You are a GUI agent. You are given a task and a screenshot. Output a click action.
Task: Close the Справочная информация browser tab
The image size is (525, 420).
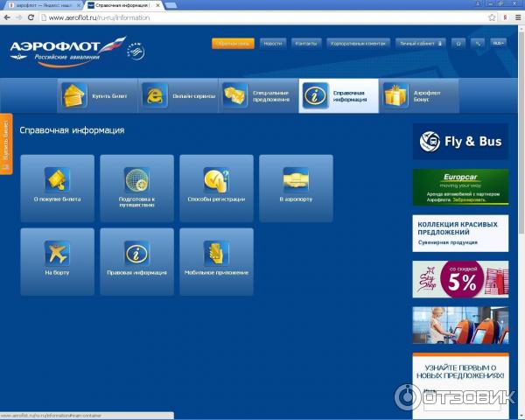tap(157, 6)
